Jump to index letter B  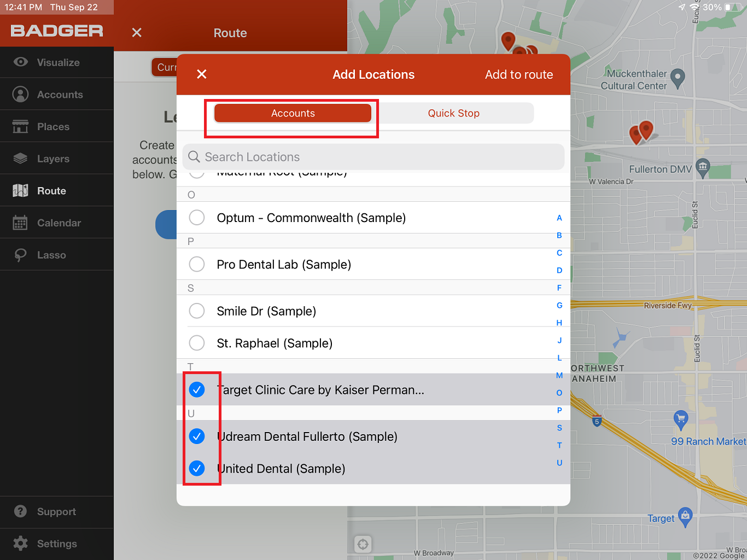tap(559, 235)
